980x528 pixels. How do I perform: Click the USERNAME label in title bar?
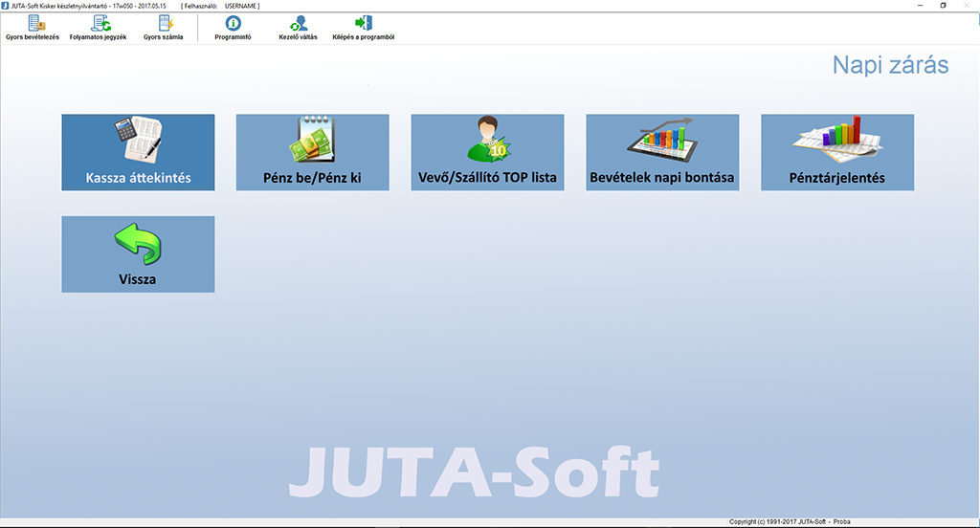(240, 6)
